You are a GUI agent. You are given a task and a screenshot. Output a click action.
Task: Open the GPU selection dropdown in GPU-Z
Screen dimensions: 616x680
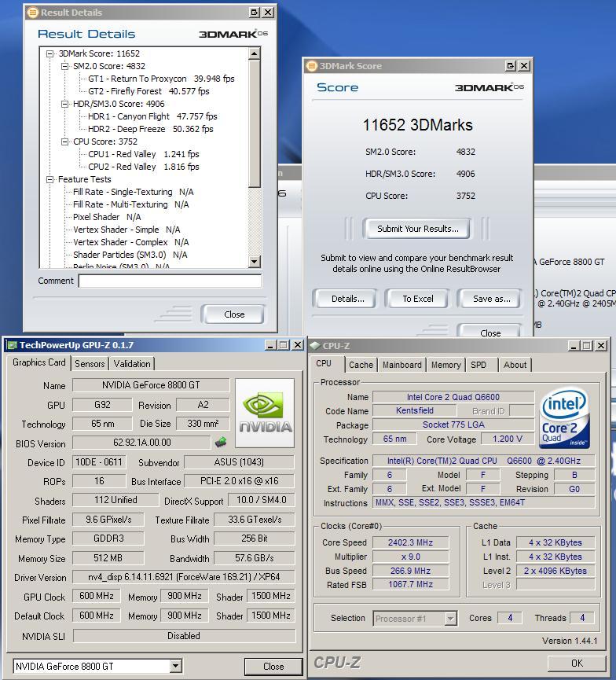click(x=175, y=666)
